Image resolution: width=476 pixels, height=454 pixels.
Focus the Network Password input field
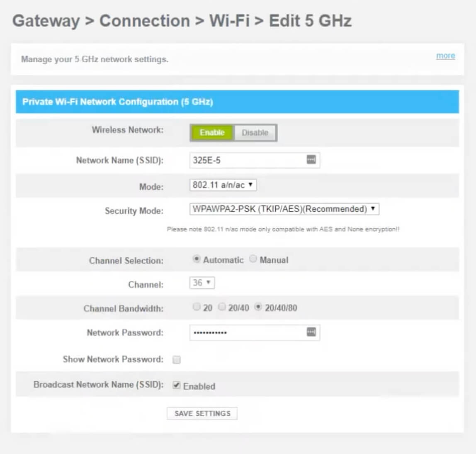point(247,332)
